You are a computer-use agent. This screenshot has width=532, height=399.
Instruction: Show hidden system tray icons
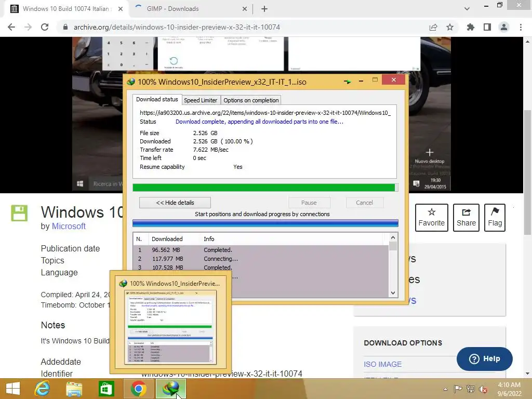(445, 389)
